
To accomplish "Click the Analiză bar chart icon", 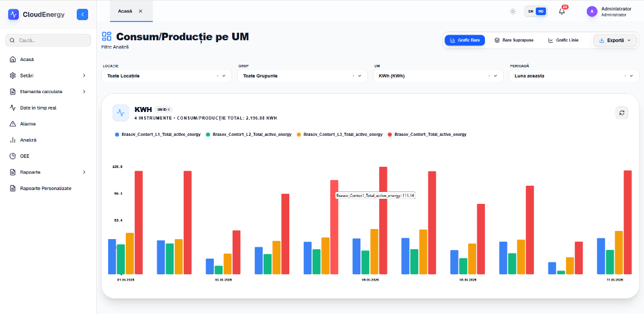I will click(x=13, y=140).
